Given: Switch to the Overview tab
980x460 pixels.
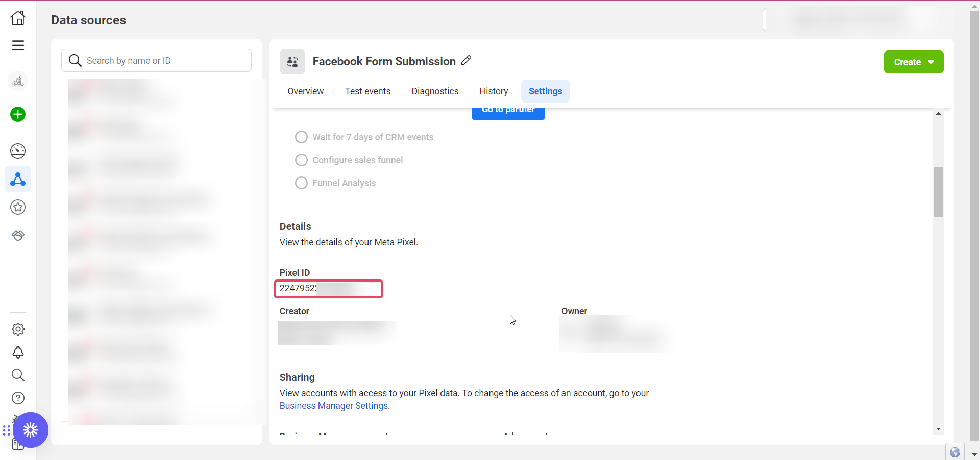Looking at the screenshot, I should click(305, 91).
